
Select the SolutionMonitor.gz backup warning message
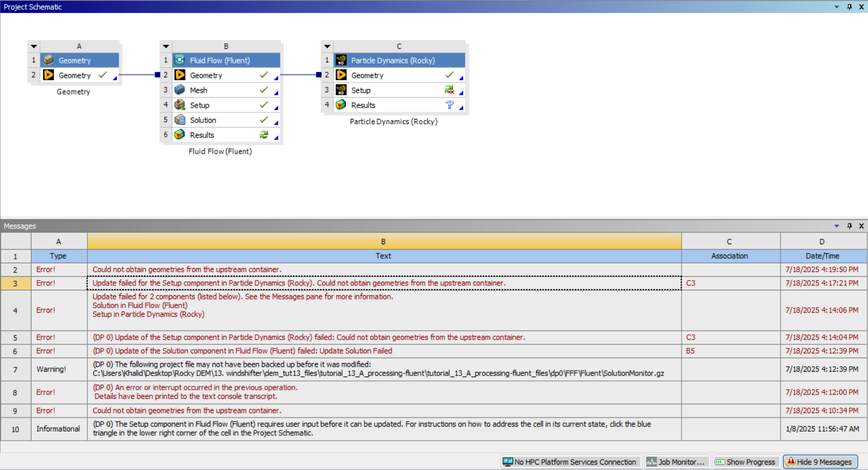pos(384,369)
